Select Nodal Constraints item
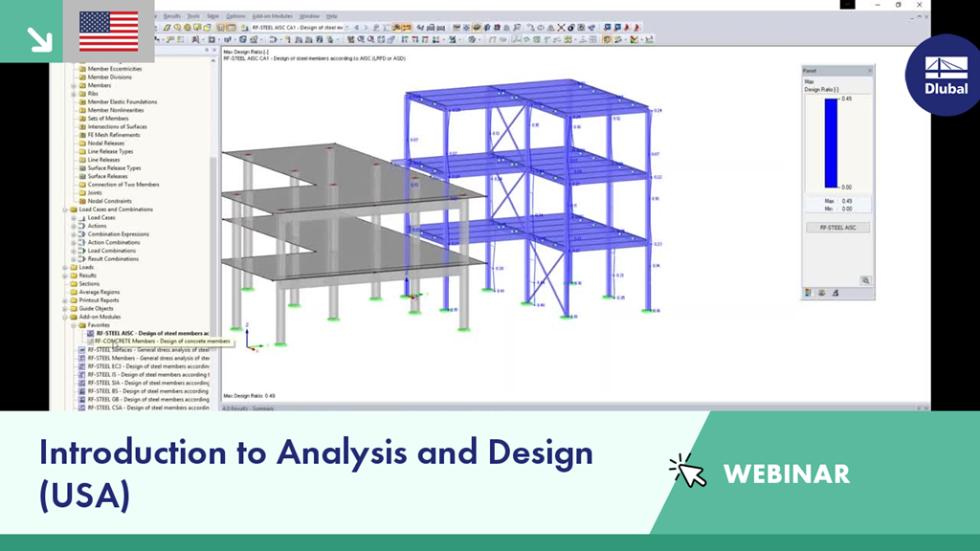Viewport: 980px width, 551px height. (x=109, y=201)
